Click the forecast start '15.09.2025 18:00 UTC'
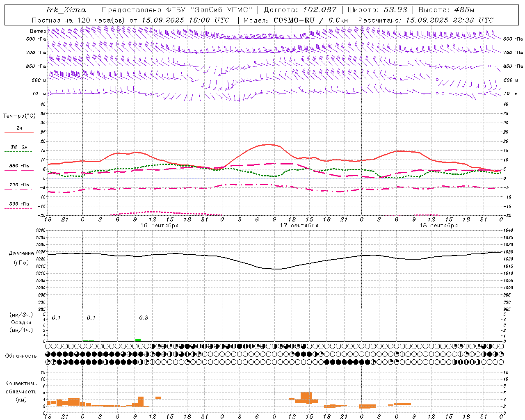 185,20
